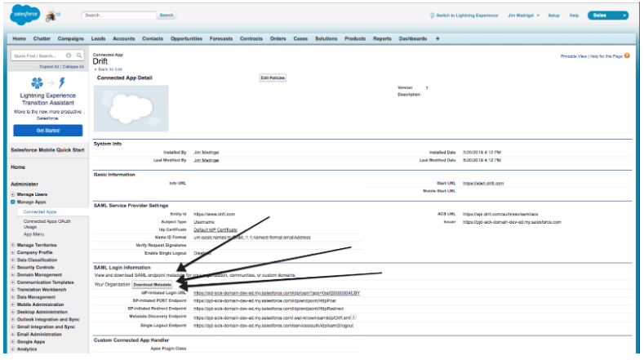Open the Reports tab
644x360 pixels.
pyautogui.click(x=382, y=38)
